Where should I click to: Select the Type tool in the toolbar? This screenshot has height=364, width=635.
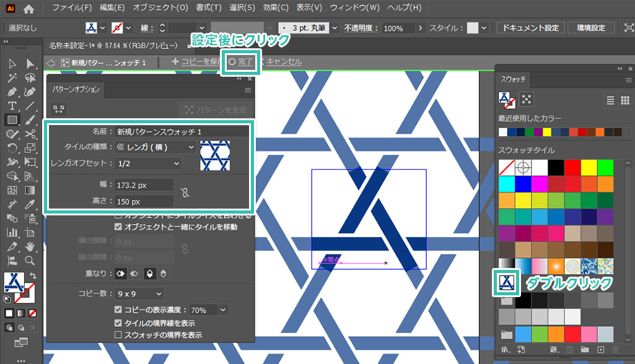[12, 106]
